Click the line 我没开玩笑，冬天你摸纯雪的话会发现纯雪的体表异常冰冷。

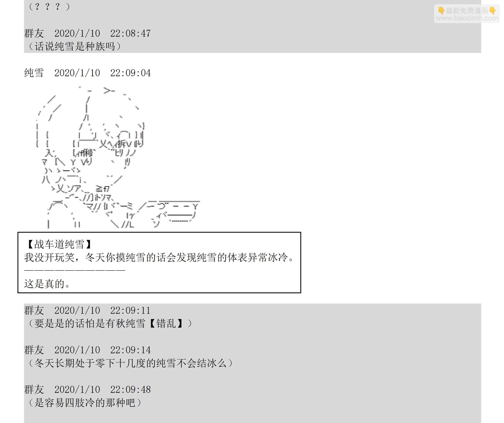(x=159, y=258)
